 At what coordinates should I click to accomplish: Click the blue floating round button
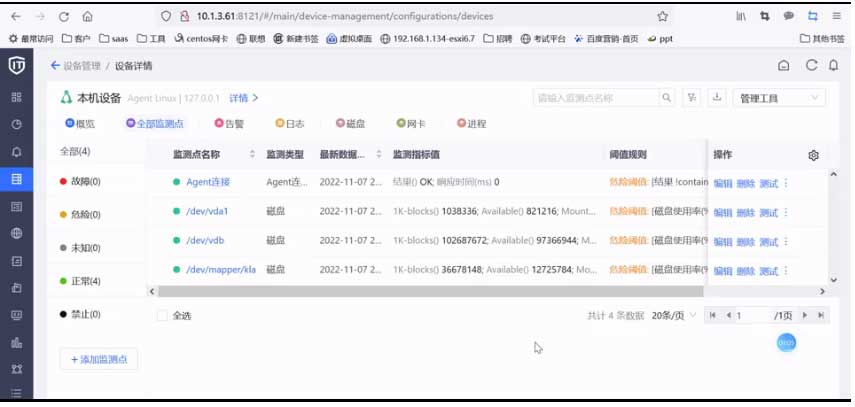point(786,342)
